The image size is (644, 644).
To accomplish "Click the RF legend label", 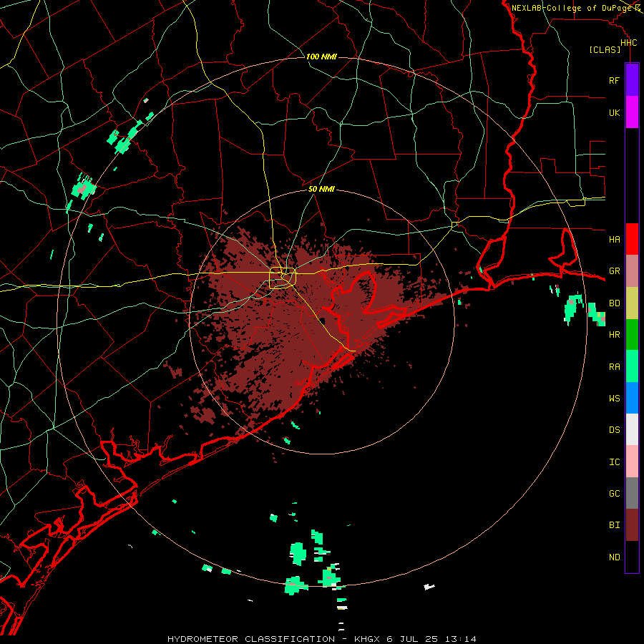I will 614,80.
